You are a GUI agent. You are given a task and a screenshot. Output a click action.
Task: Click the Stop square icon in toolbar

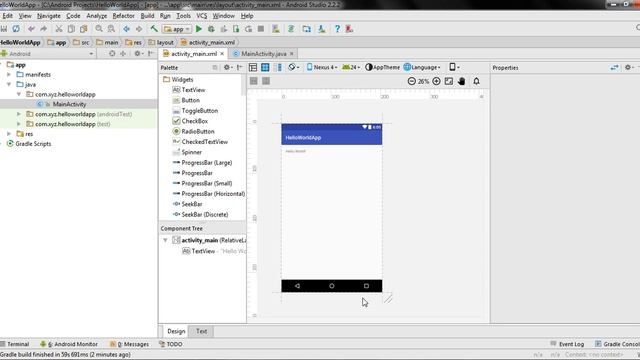261,29
